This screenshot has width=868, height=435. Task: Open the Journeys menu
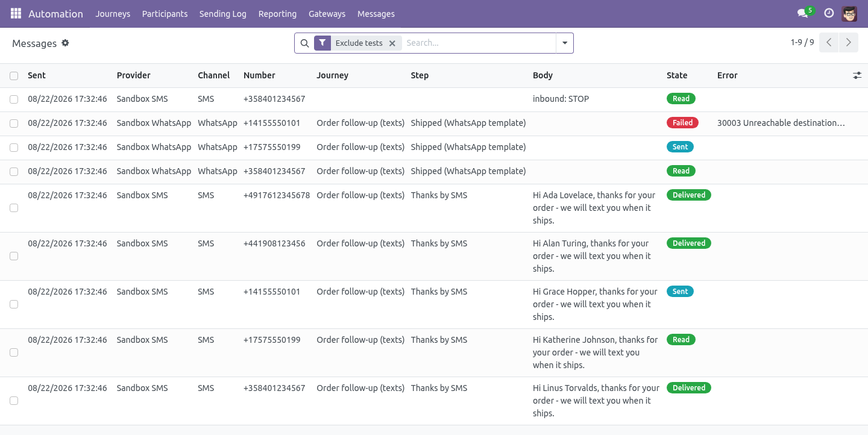click(113, 13)
